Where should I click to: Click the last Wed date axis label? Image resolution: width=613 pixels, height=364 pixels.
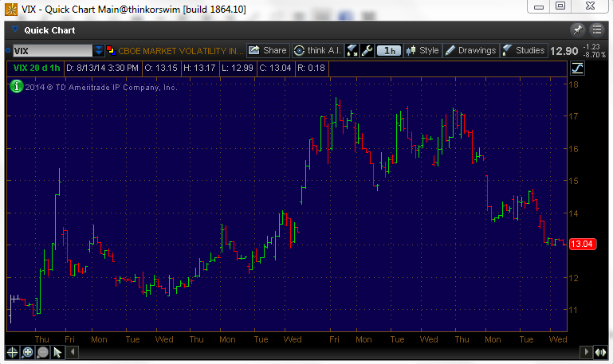point(557,339)
